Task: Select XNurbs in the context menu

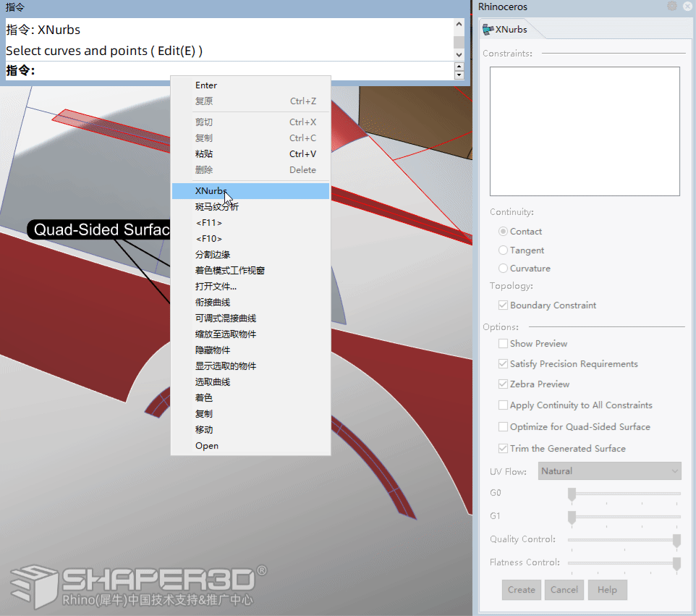Action: point(251,191)
